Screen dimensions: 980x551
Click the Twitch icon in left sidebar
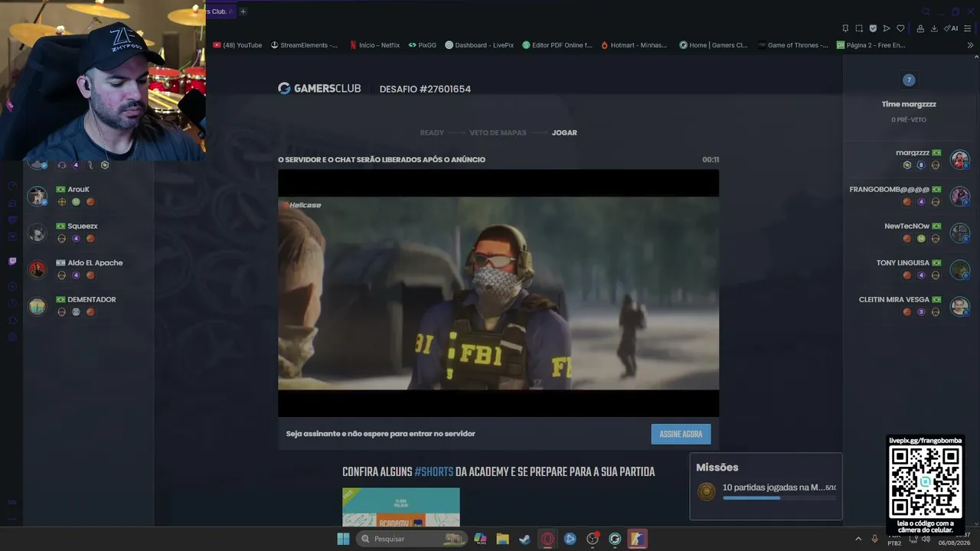tap(12, 262)
